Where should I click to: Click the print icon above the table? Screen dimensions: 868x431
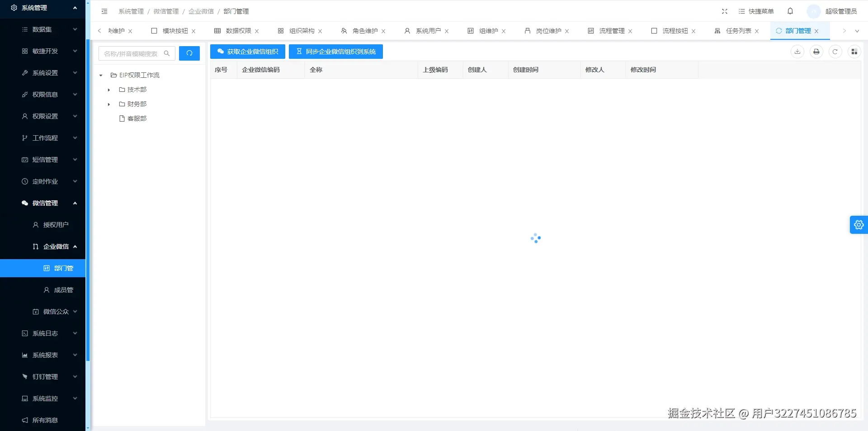coord(816,52)
